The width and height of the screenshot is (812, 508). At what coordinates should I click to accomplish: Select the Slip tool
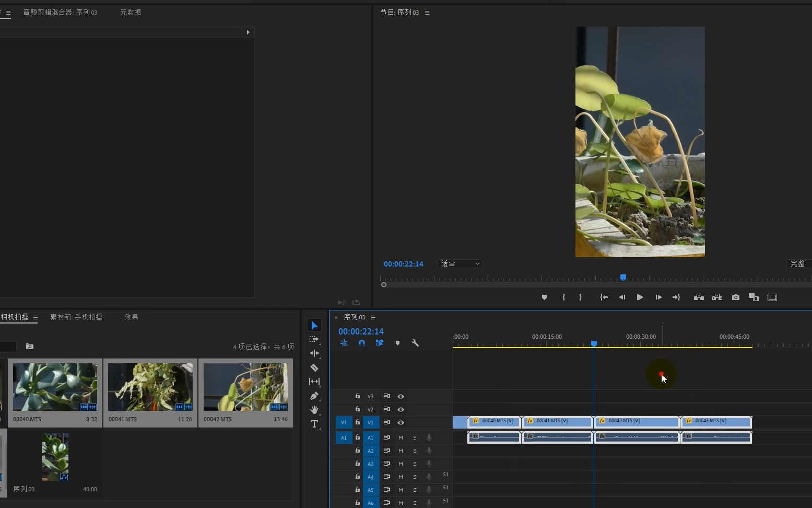coord(314,382)
